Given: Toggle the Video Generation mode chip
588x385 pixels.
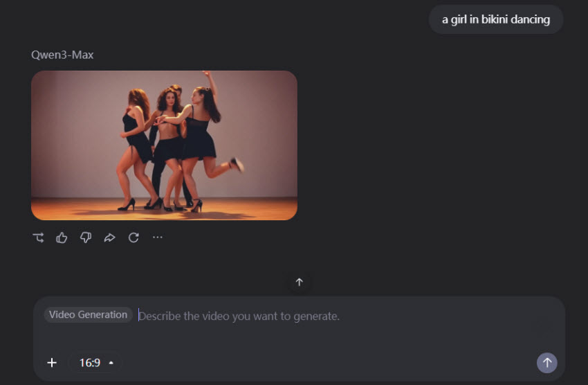Looking at the screenshot, I should tap(88, 315).
